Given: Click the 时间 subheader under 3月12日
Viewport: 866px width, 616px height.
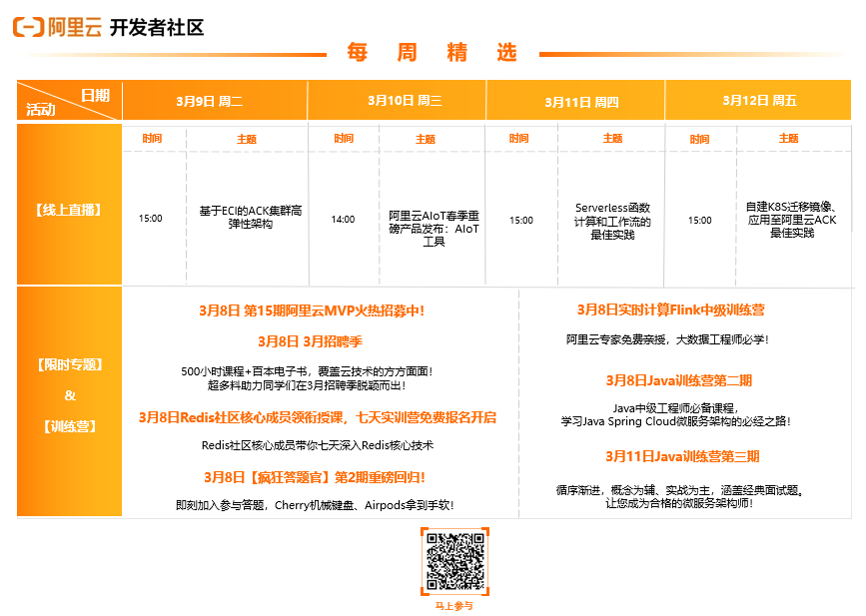Looking at the screenshot, I should (x=700, y=139).
